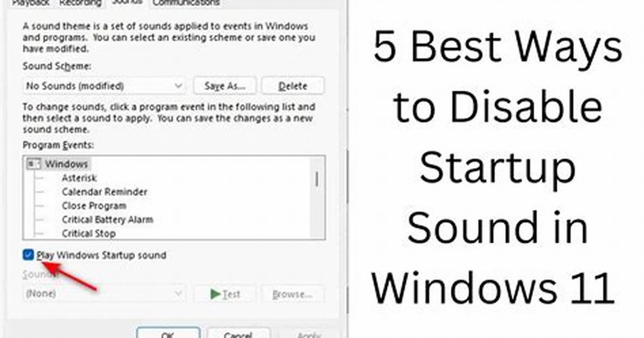The width and height of the screenshot is (644, 338).
Task: Select the Calendar Reminder event
Action: 104,192
